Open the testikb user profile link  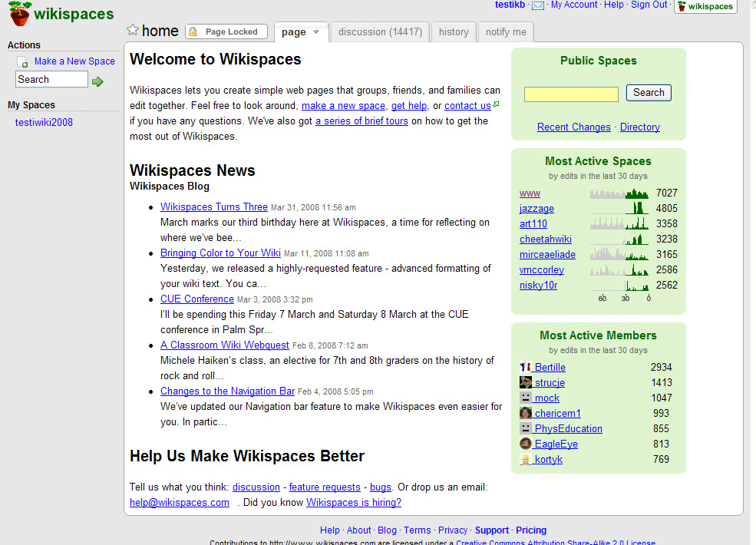[510, 5]
